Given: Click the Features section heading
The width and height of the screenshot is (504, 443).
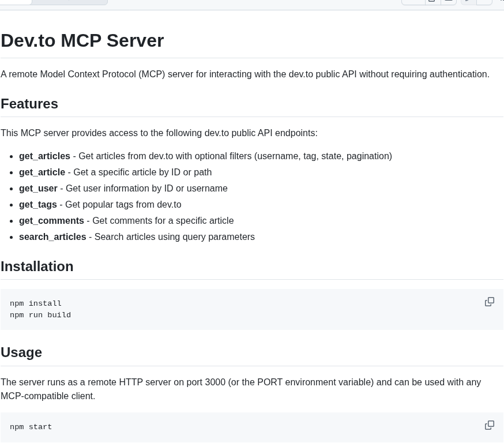Looking at the screenshot, I should 29,104.
